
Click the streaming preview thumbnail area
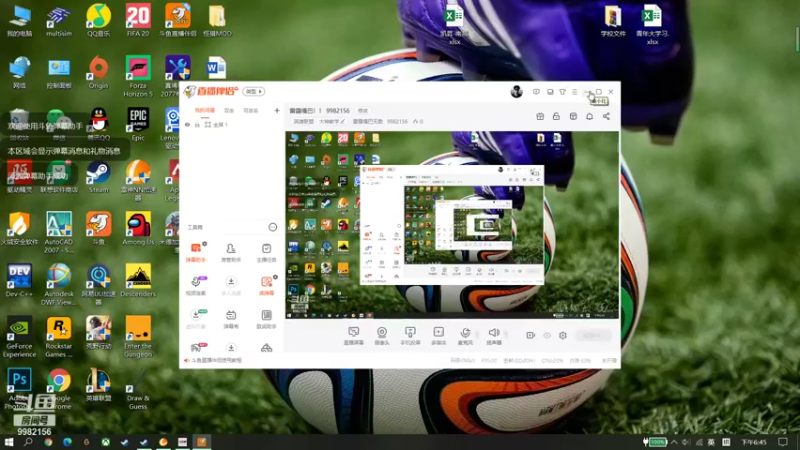(452, 225)
